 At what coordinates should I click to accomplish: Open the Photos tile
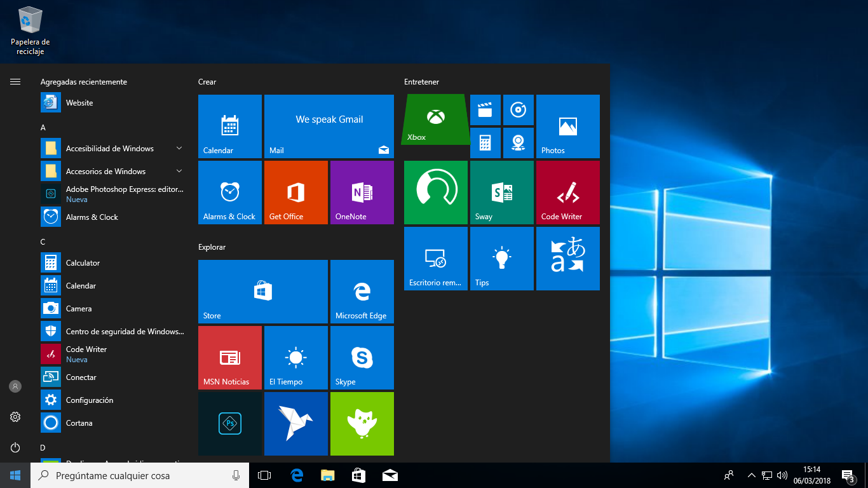pyautogui.click(x=568, y=126)
